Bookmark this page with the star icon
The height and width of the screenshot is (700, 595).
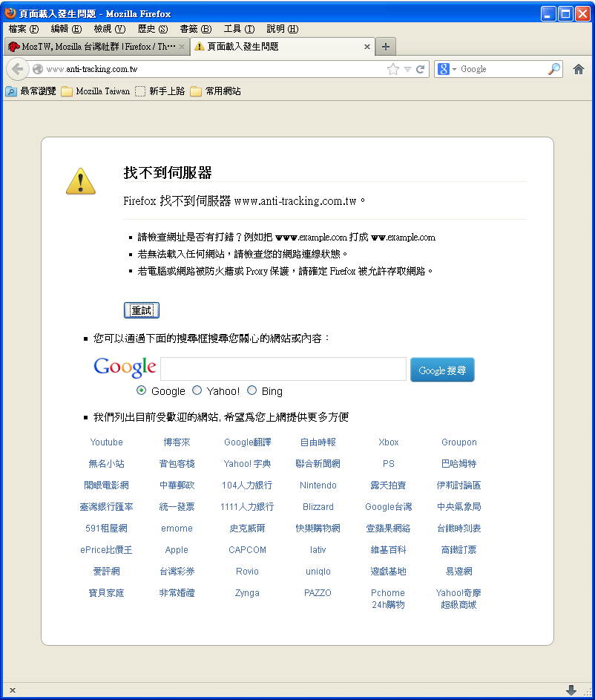pos(393,69)
